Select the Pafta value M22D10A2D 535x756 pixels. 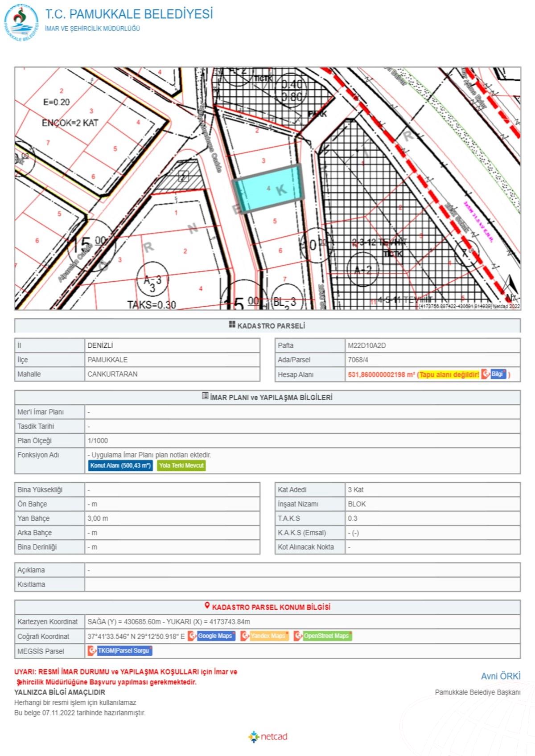click(367, 345)
